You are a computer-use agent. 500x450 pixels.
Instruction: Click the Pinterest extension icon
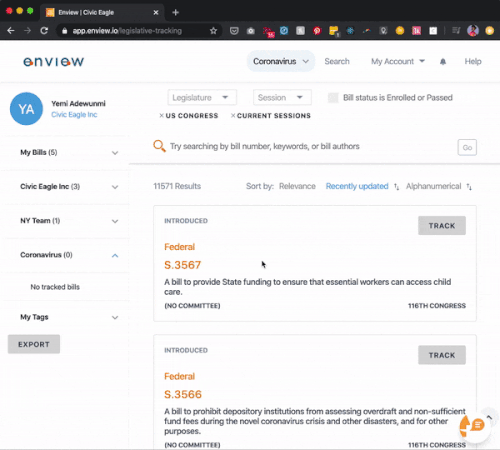pos(317,31)
